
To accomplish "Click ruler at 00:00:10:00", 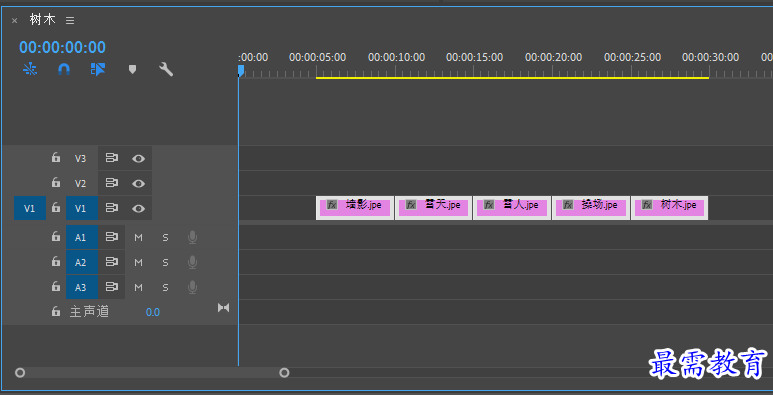I will [x=396, y=58].
